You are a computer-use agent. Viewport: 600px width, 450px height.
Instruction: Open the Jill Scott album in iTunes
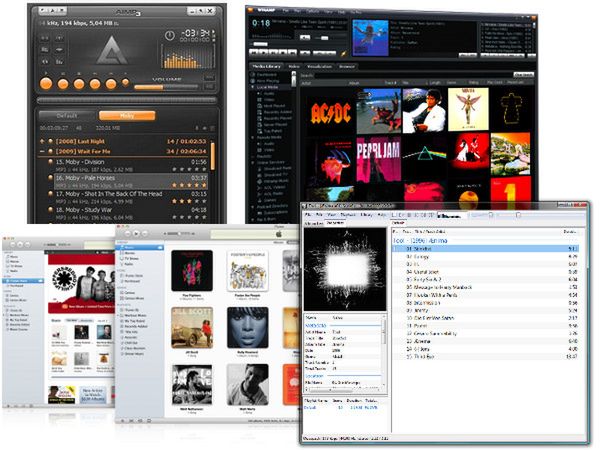coord(192,328)
